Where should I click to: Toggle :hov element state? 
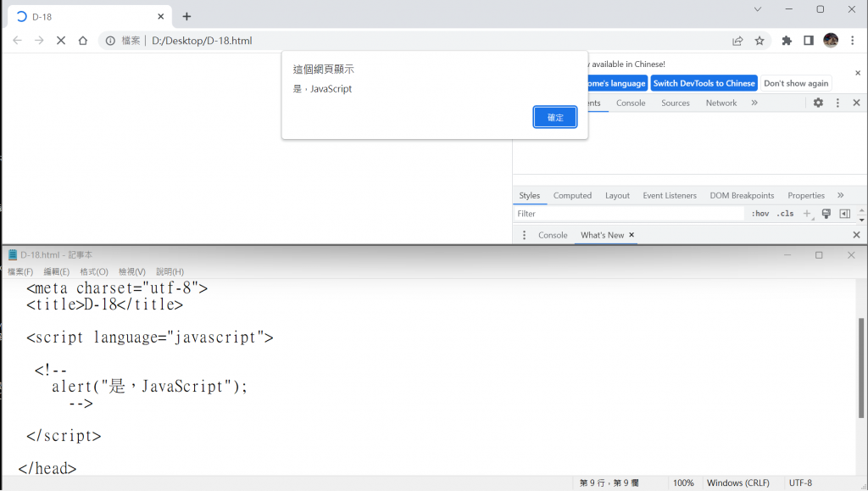tap(760, 214)
